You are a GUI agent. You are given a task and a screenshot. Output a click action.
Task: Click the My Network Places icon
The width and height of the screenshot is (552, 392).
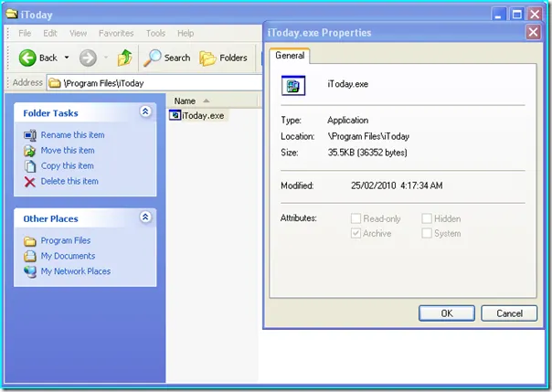point(30,271)
